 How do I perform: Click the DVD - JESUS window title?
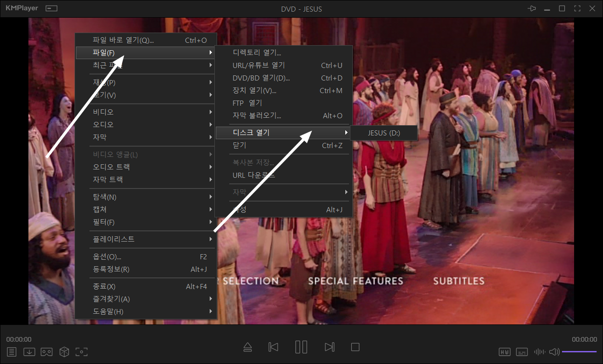301,9
